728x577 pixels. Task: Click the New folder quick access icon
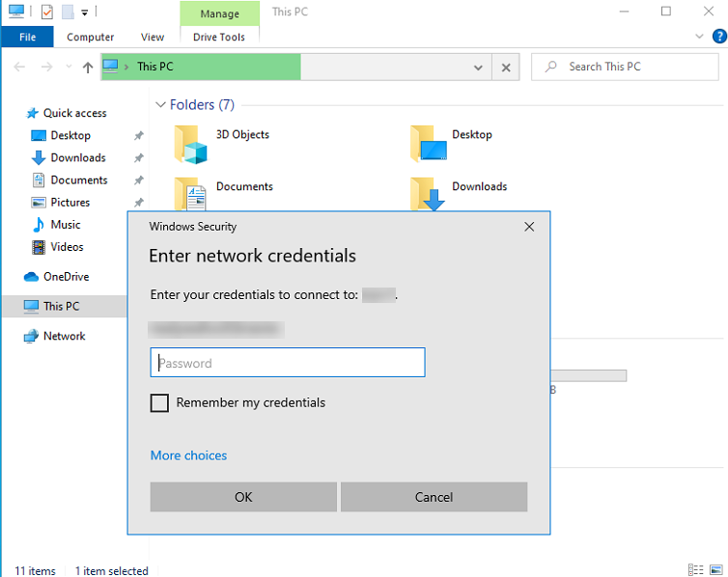(x=68, y=12)
